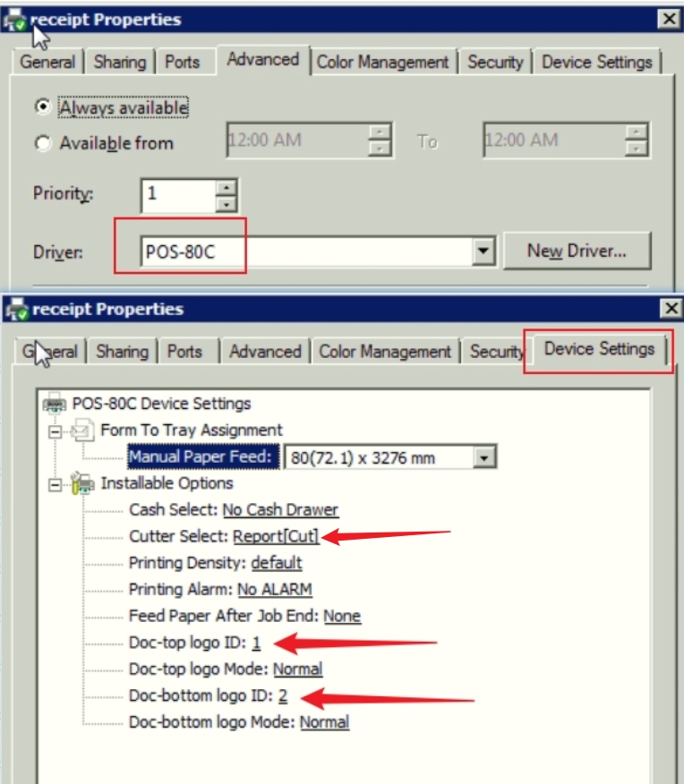Open Color Management tab in upper window
This screenshot has height=784, width=684.
click(x=383, y=62)
